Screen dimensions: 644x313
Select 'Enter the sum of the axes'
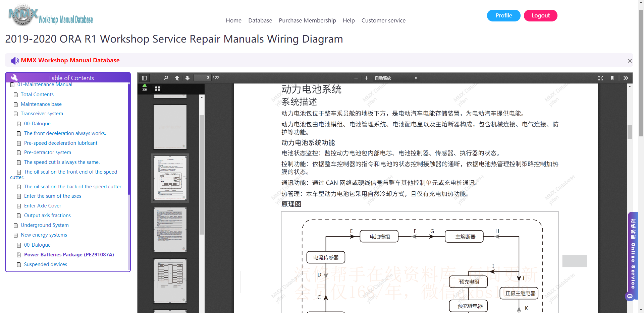(53, 196)
